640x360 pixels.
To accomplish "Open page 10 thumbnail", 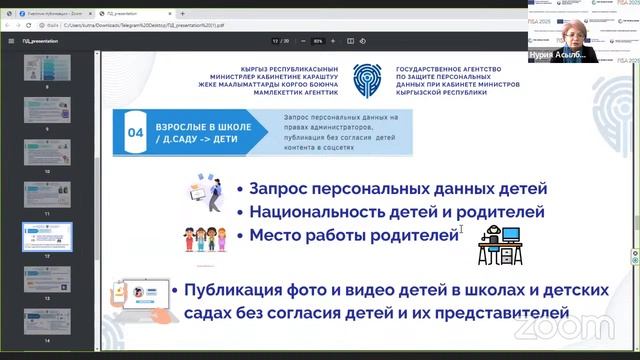I will tap(47, 152).
